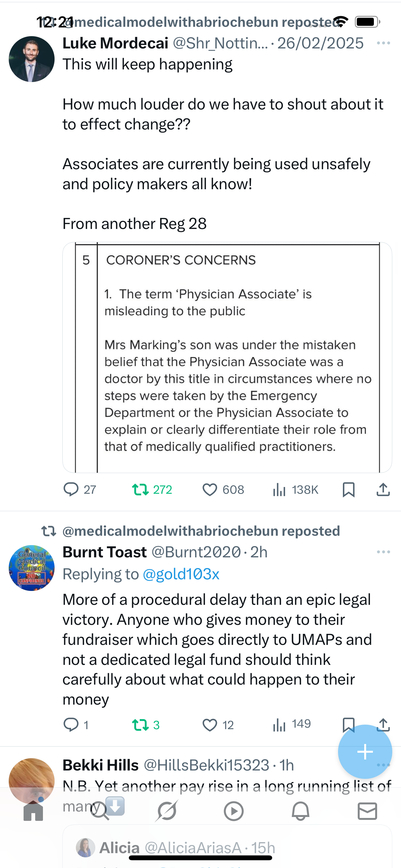Open more options on Luke Mordecai's post

coord(383,43)
